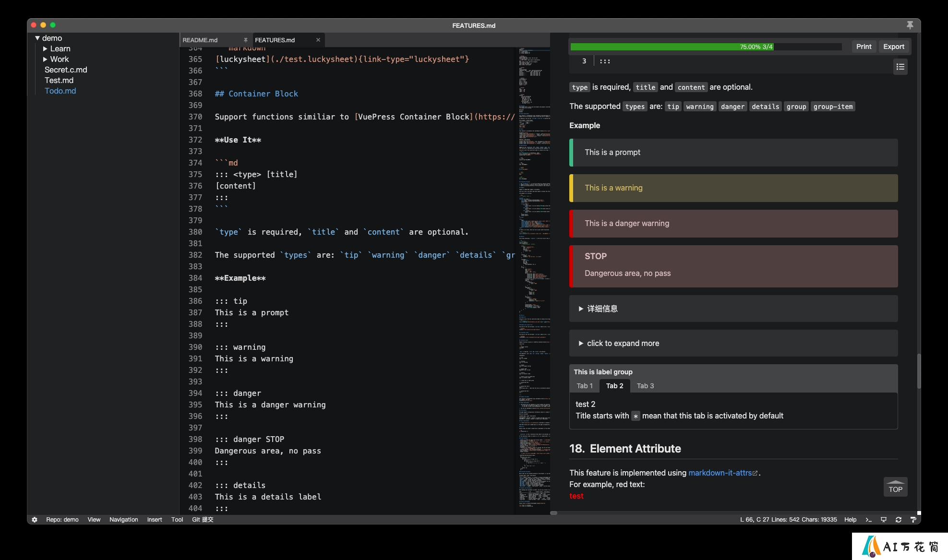Viewport: 948px width, 560px height.
Task: Click the 'Chars: 19335' status entry
Action: pos(819,520)
